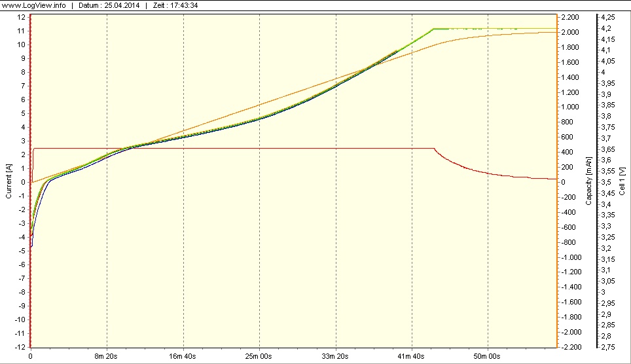This screenshot has height=364, width=631.
Task: Click the 41m 40s time axis marker
Action: click(412, 357)
